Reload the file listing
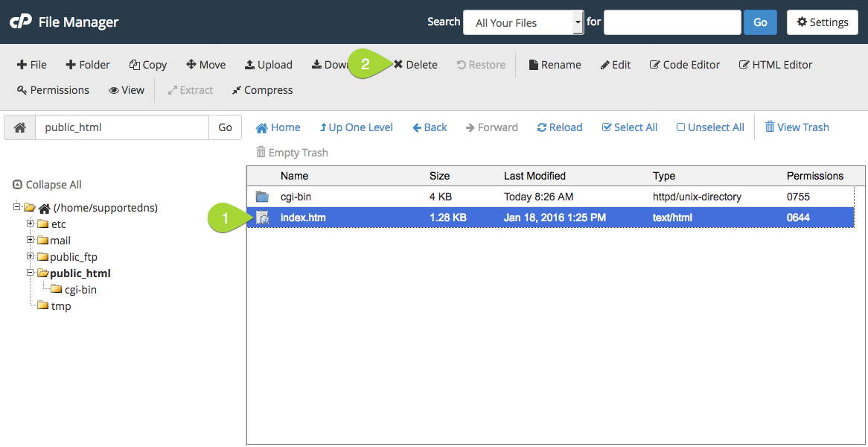This screenshot has width=868, height=447. (x=560, y=127)
